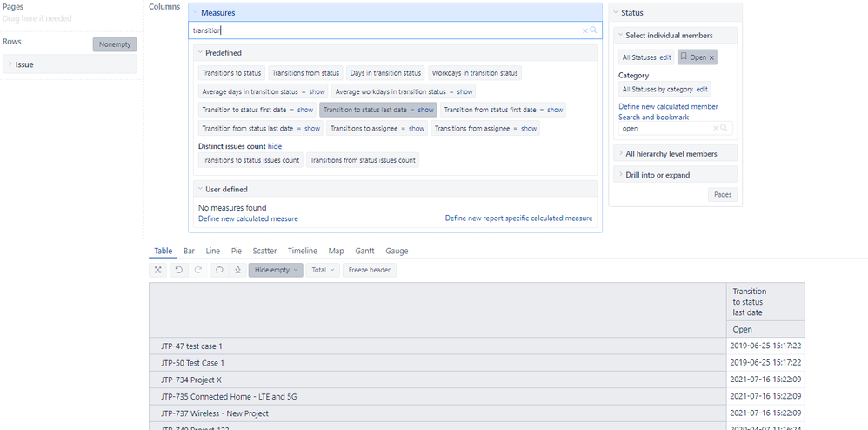Click the Pages button in Status panel
The image size is (868, 430).
click(723, 194)
